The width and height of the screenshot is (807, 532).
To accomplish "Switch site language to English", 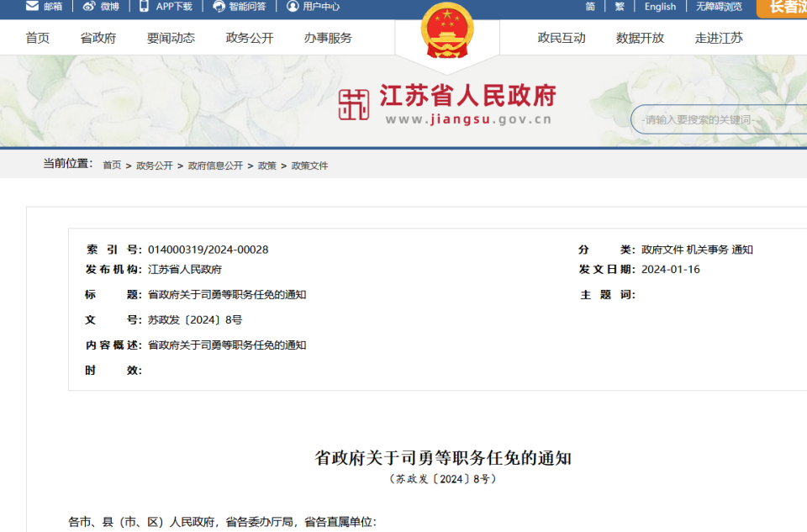I will [x=660, y=7].
